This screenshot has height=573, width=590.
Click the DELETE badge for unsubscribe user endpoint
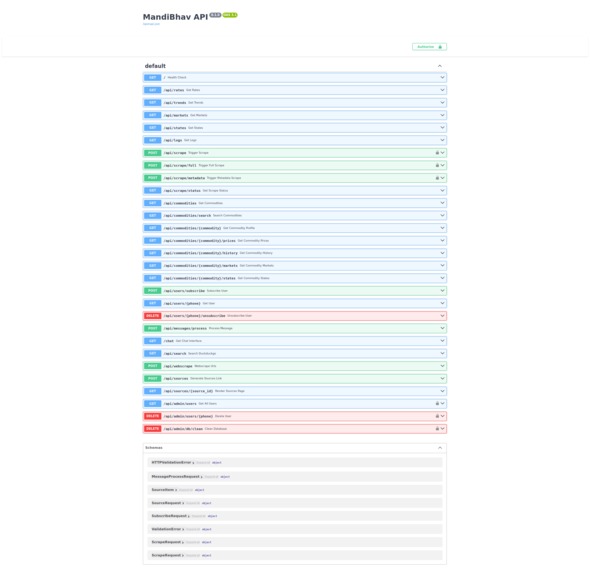click(152, 316)
